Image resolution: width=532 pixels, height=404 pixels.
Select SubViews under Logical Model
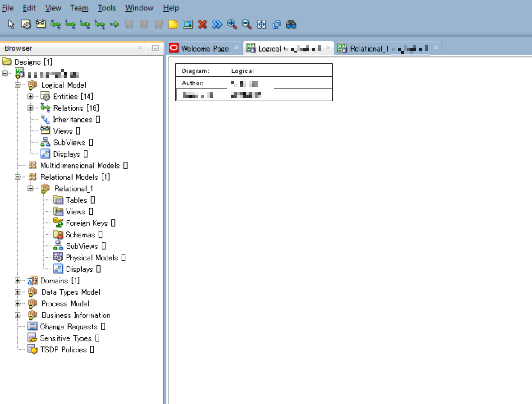coord(67,142)
